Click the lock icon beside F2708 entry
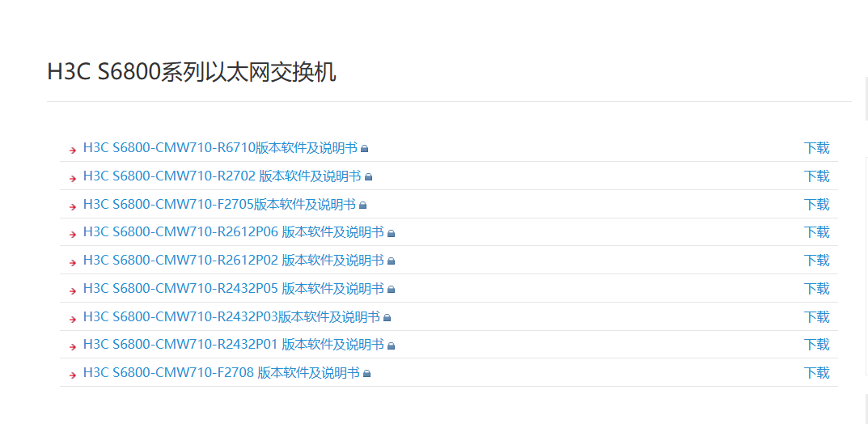The height and width of the screenshot is (424, 868). click(x=366, y=374)
